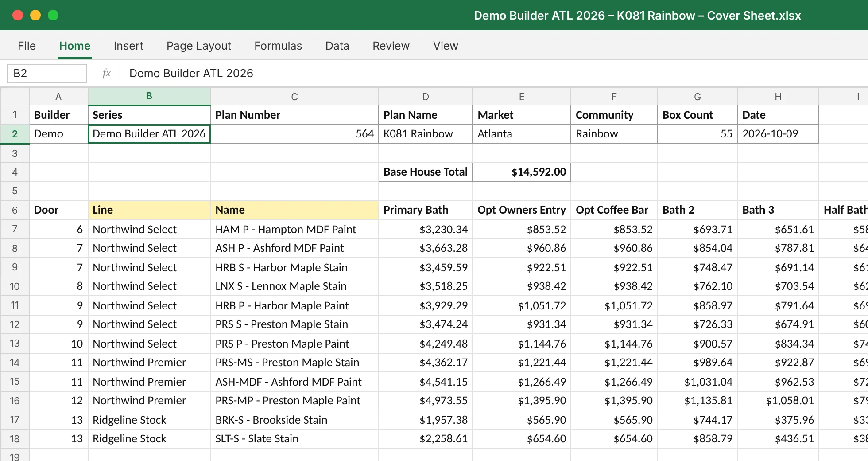Click the cell containing K081 Rainbow
The image size is (868, 461).
(x=426, y=134)
